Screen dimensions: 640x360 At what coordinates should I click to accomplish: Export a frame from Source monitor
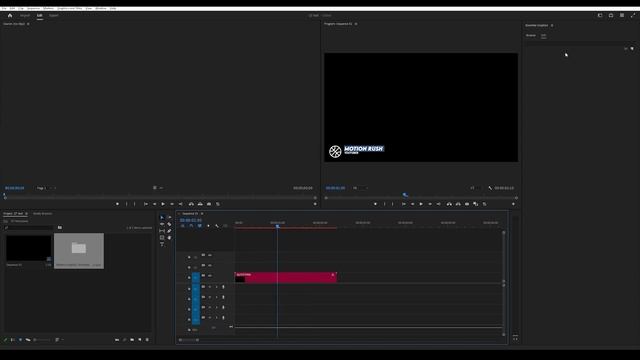pos(209,204)
